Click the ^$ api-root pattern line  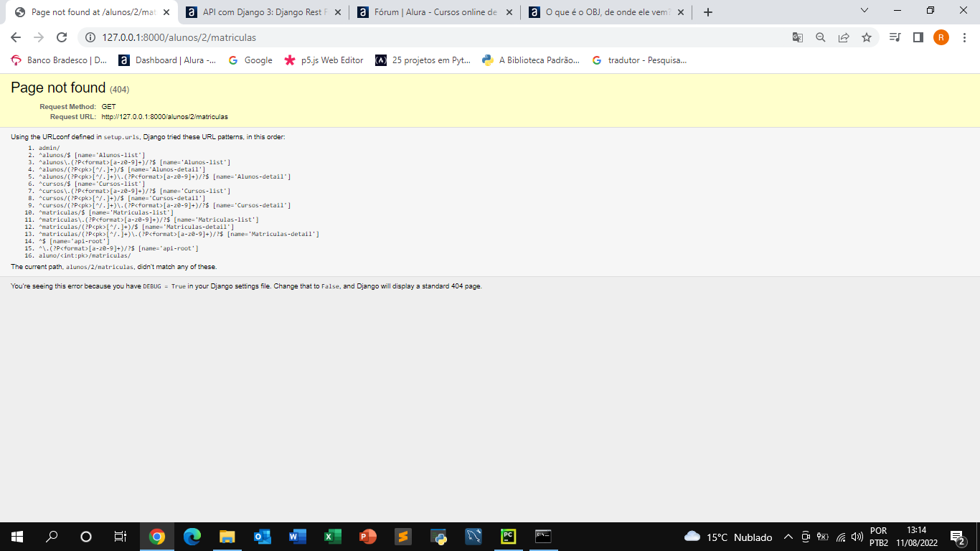pos(74,241)
